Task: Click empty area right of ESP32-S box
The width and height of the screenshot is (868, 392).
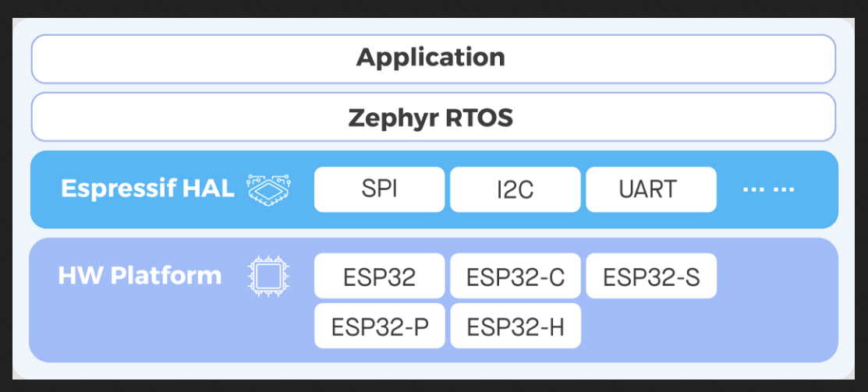Action: (775, 276)
